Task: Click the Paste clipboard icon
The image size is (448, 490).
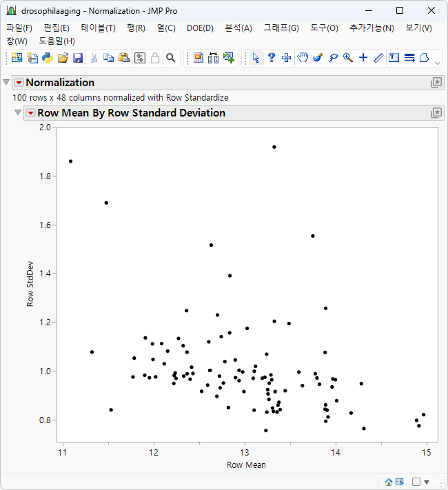Action: tap(124, 58)
